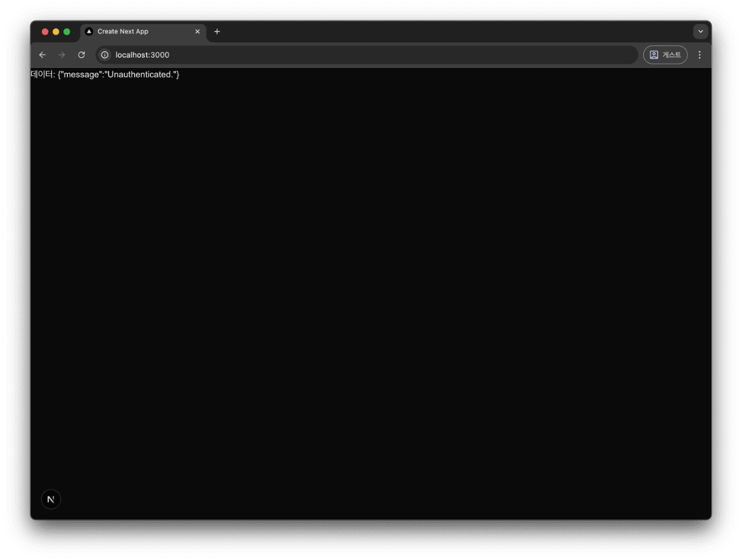742x560 pixels.
Task: Close the window with red button
Action: coord(45,32)
